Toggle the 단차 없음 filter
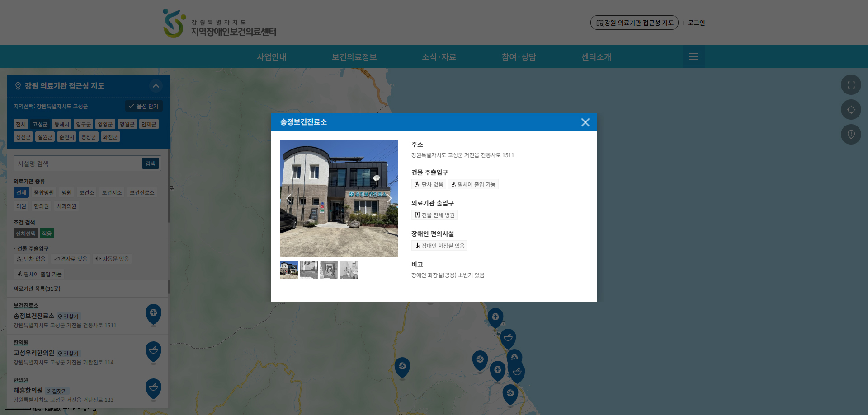 [x=31, y=259]
